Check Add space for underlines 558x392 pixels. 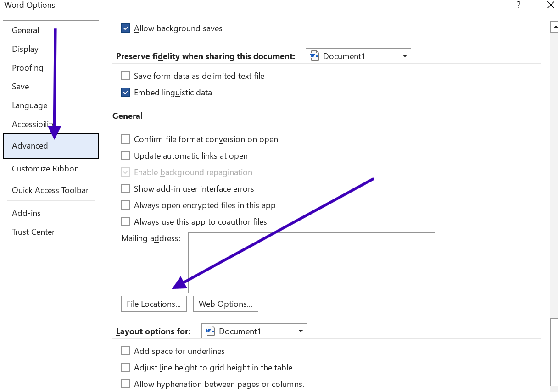126,351
